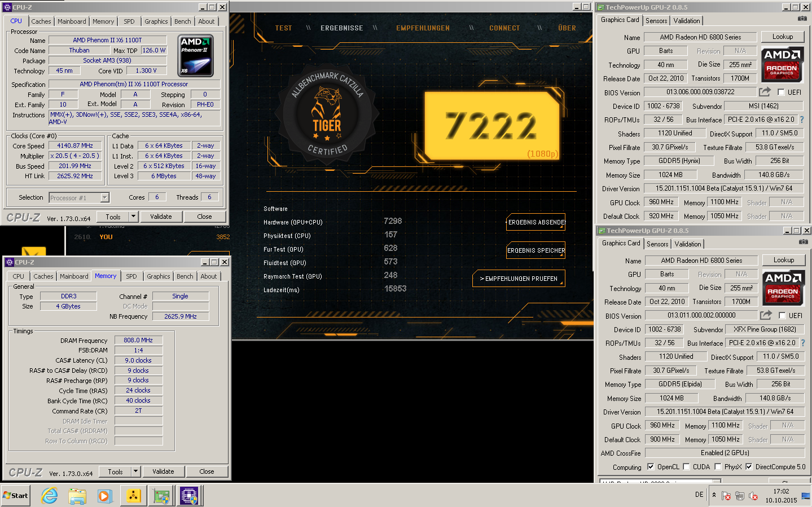
Task: Click the GPU-Z title bar icon of upper window
Action: [601, 7]
